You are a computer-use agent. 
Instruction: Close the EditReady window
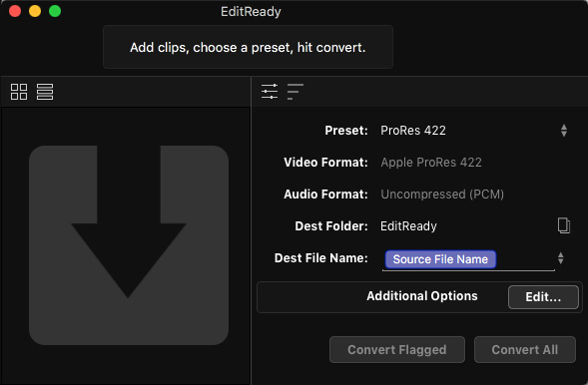(x=15, y=11)
